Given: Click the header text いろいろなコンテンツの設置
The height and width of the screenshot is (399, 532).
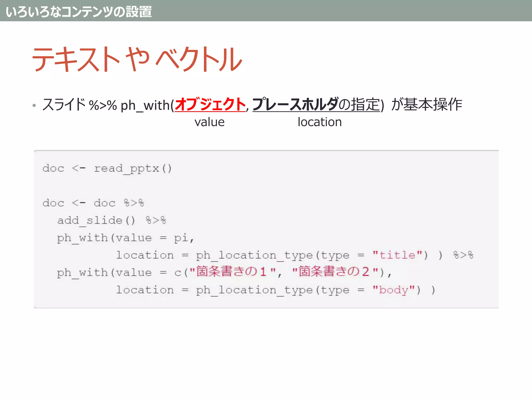Looking at the screenshot, I should point(79,11).
